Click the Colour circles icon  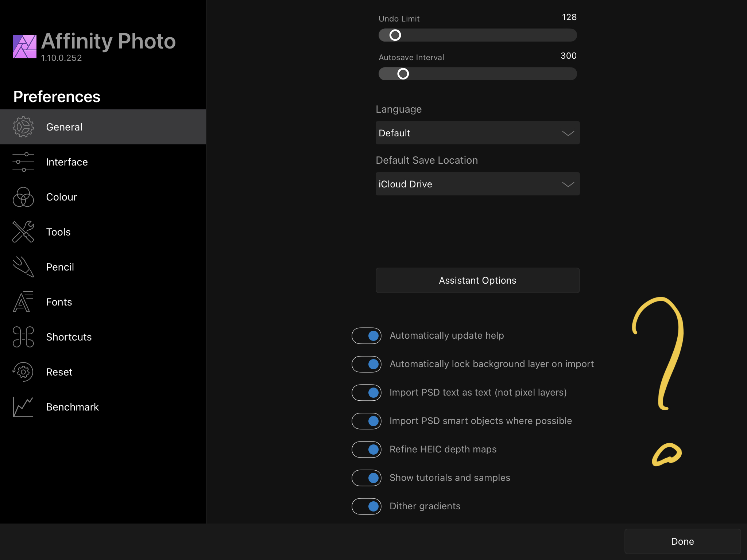point(23,197)
